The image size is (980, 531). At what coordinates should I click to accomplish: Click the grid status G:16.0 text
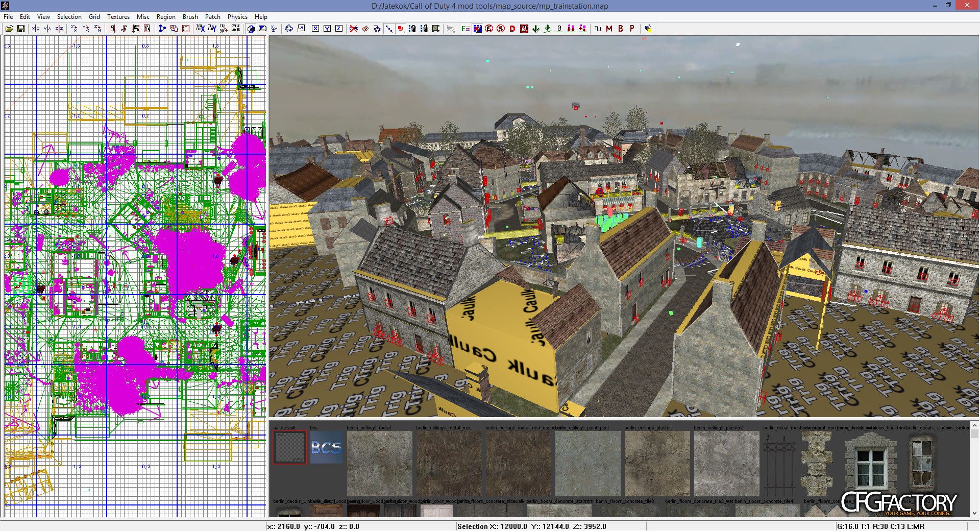tap(848, 526)
